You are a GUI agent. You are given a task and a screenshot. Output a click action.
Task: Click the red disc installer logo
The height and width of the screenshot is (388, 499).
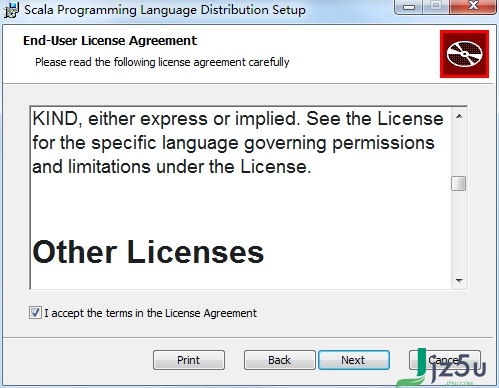[464, 54]
